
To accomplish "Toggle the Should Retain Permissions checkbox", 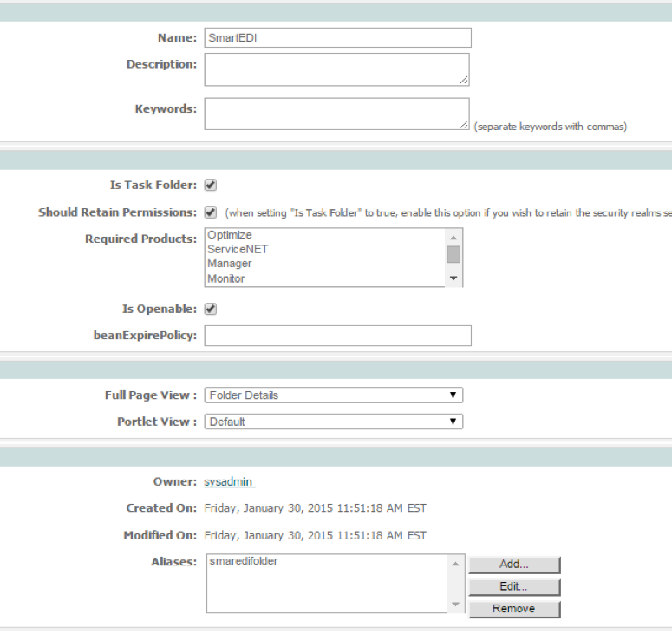I will click(211, 212).
